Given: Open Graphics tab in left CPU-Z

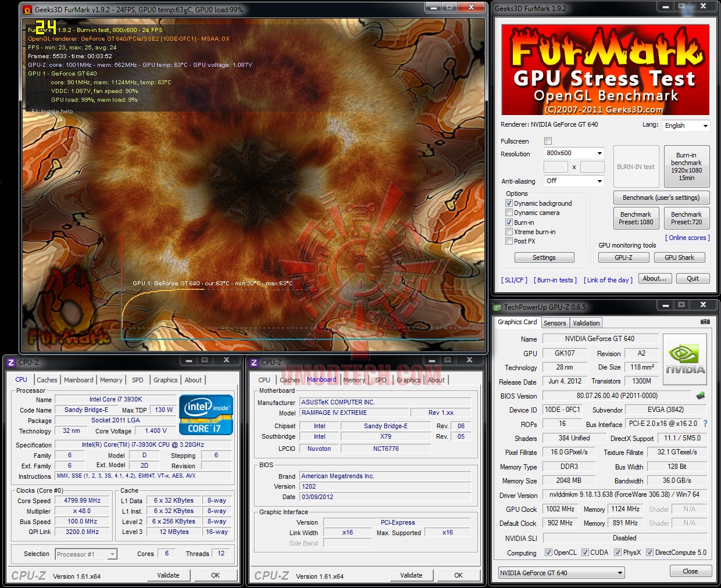Looking at the screenshot, I should [x=166, y=380].
